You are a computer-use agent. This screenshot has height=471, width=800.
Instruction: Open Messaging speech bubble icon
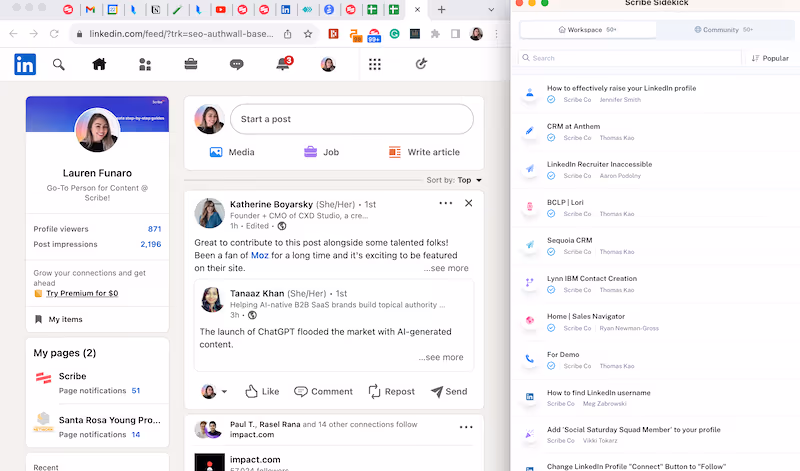point(236,64)
